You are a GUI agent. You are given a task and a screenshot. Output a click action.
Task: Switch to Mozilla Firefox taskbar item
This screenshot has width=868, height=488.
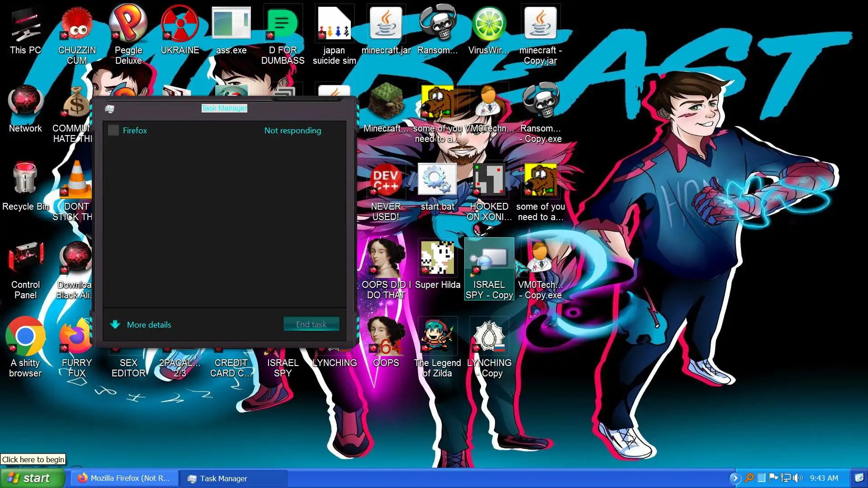pos(124,478)
